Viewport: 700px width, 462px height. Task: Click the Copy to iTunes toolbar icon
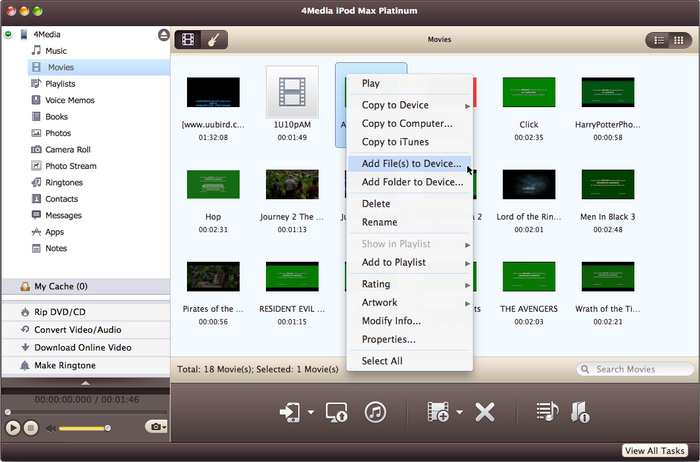click(375, 411)
